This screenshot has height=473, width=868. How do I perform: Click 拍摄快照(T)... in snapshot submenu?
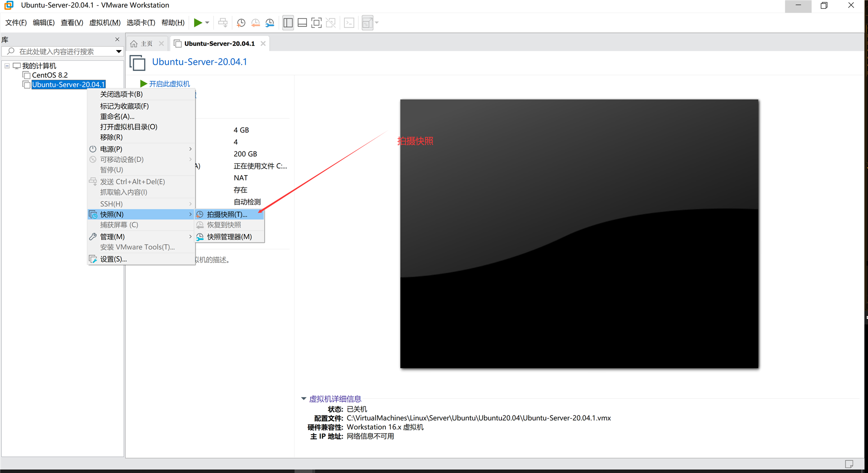click(x=230, y=214)
